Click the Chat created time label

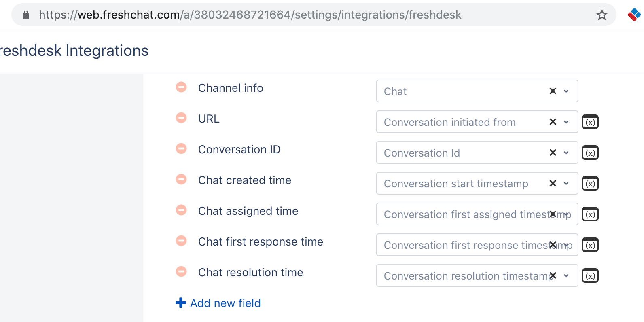tap(245, 180)
